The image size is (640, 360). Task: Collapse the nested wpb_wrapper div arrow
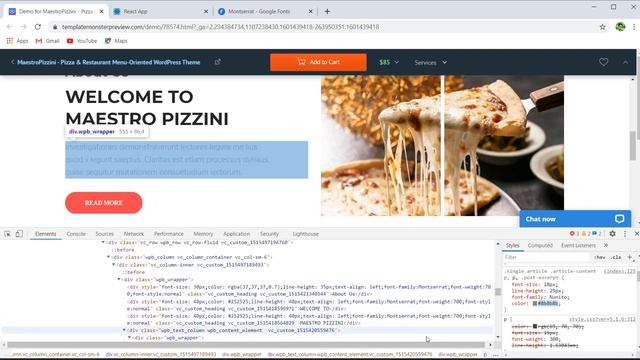click(130, 338)
